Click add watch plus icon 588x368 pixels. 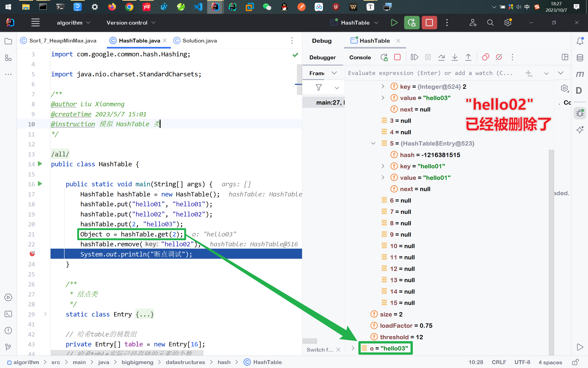(x=529, y=73)
